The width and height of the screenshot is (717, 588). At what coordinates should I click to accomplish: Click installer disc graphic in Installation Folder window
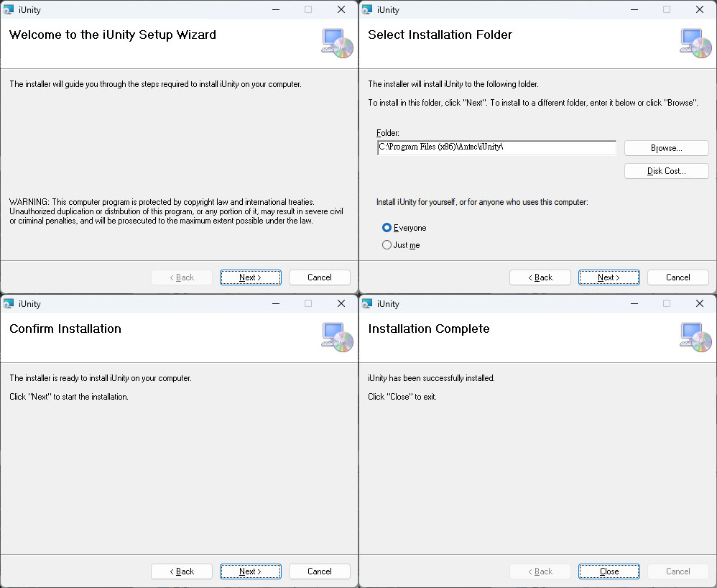[x=696, y=43]
